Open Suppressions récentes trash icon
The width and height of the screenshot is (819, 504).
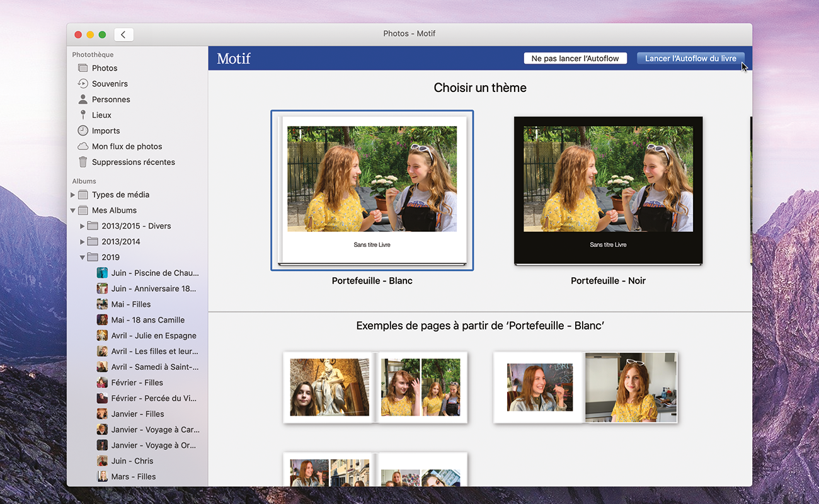83,163
